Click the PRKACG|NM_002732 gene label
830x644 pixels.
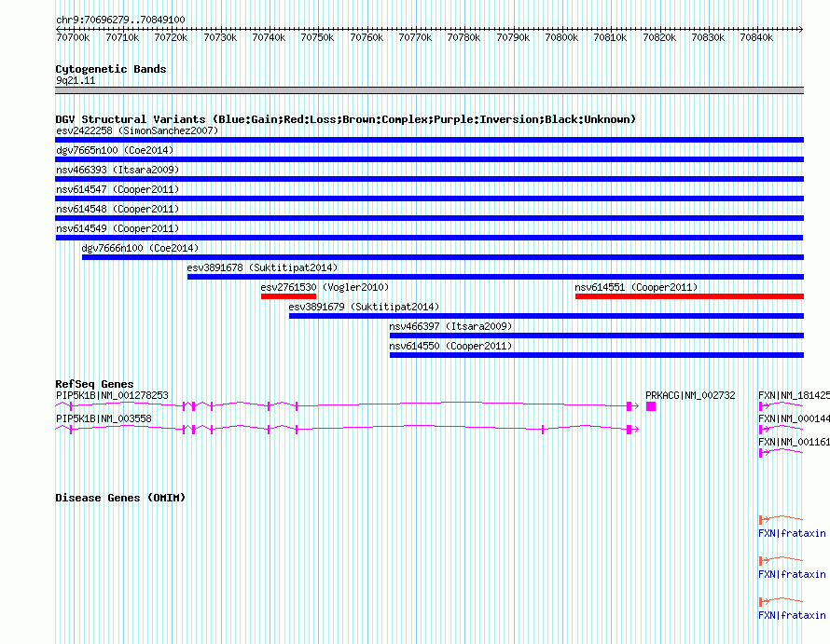click(690, 395)
